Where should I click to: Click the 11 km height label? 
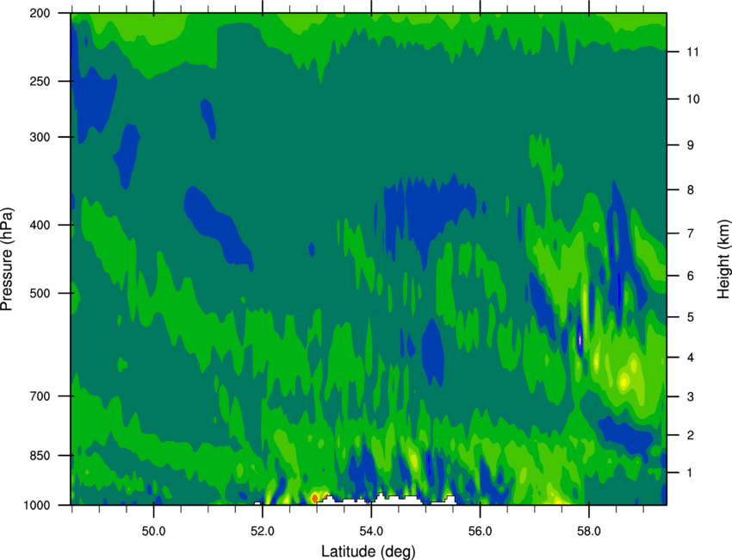click(692, 52)
